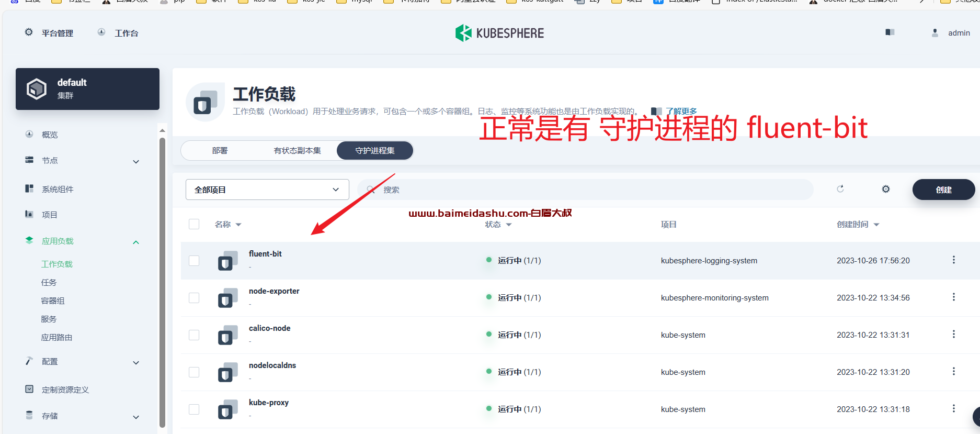Expand the 配置 sidebar chevron
Screen dimensions: 980x434
[x=136, y=363]
